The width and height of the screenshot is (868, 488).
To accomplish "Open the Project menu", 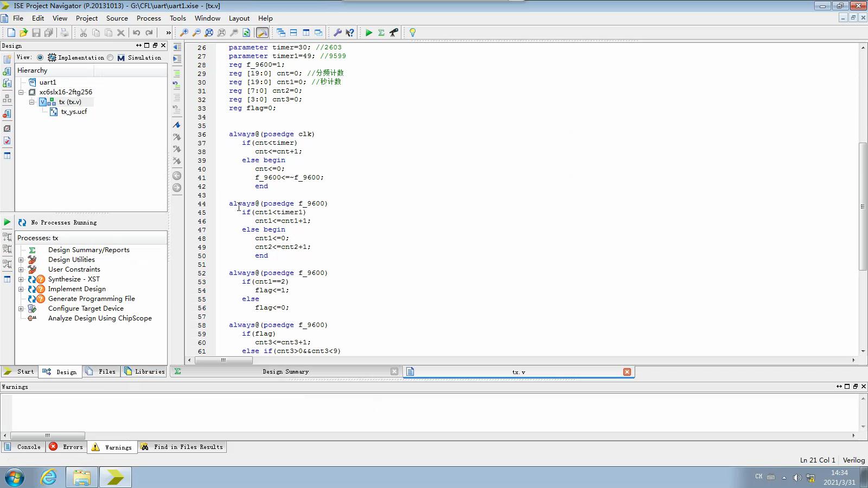I will pyautogui.click(x=87, y=18).
